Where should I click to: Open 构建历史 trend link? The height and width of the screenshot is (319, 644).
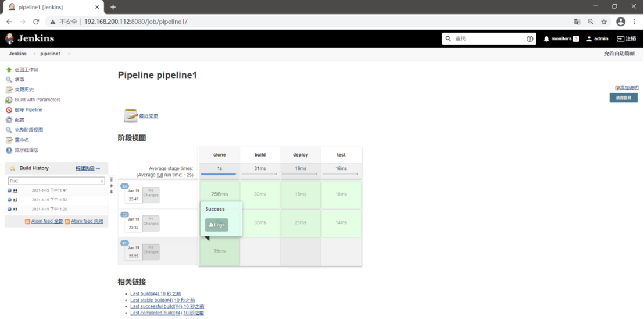(85, 169)
